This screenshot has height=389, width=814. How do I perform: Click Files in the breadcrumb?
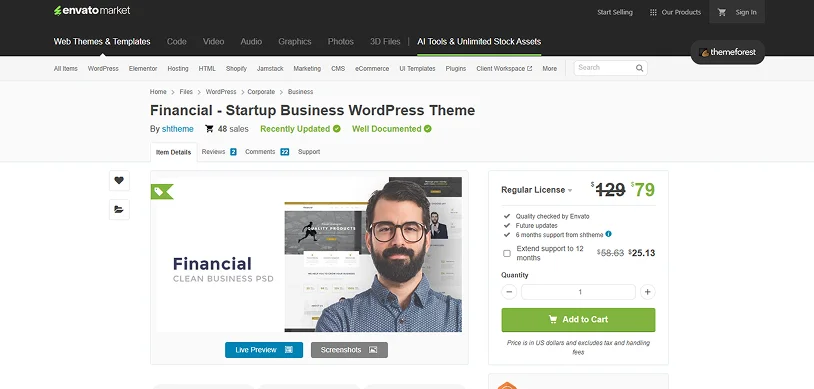click(186, 92)
